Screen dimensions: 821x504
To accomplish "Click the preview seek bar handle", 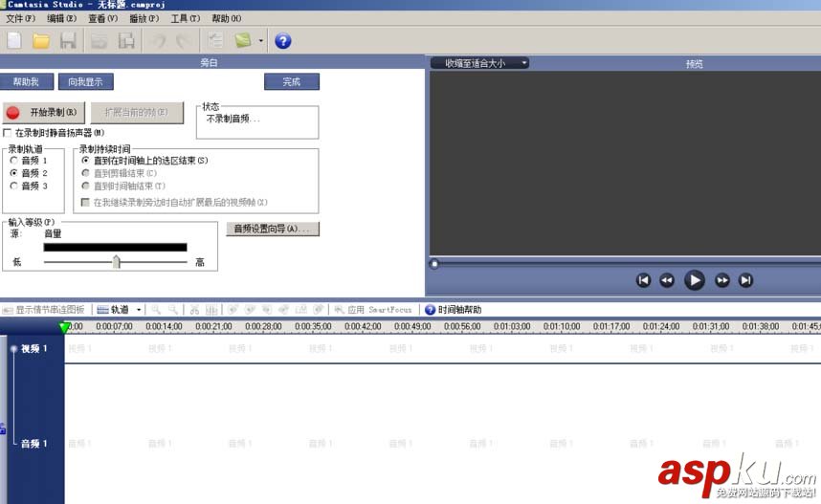I will pos(434,264).
